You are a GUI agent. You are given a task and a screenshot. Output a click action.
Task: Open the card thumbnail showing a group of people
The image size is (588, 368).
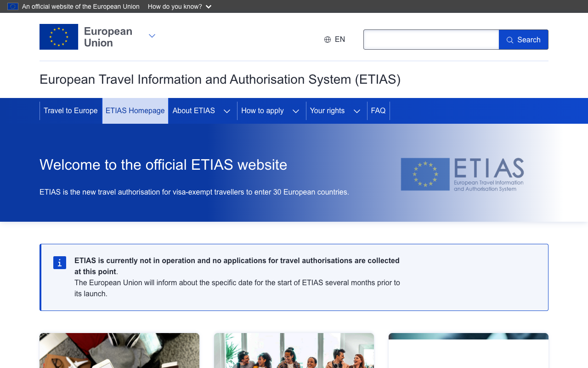pyautogui.click(x=294, y=351)
